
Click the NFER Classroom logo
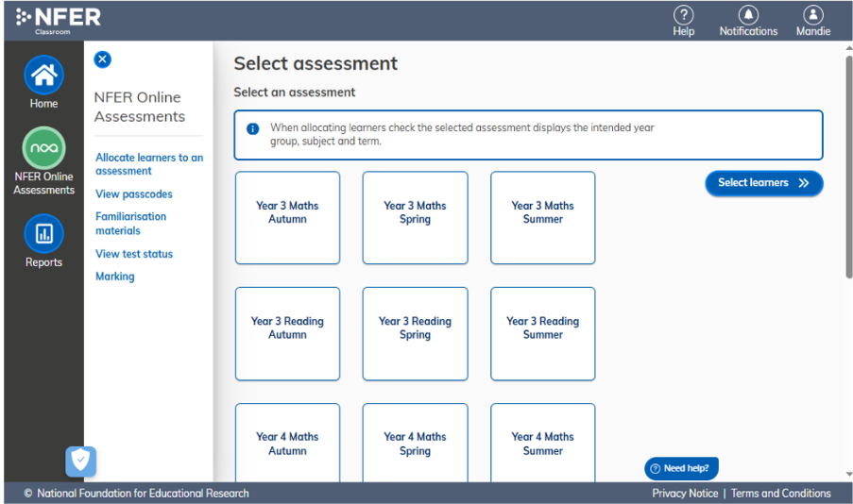[x=59, y=21]
